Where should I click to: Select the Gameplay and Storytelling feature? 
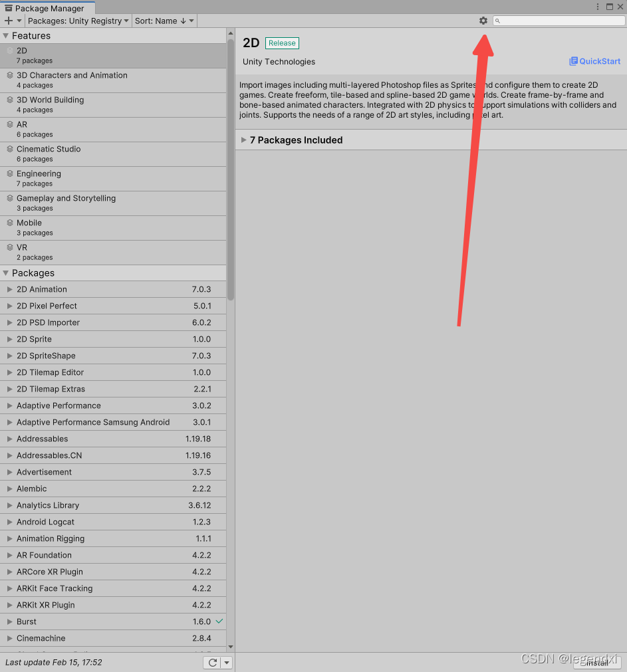(113, 203)
